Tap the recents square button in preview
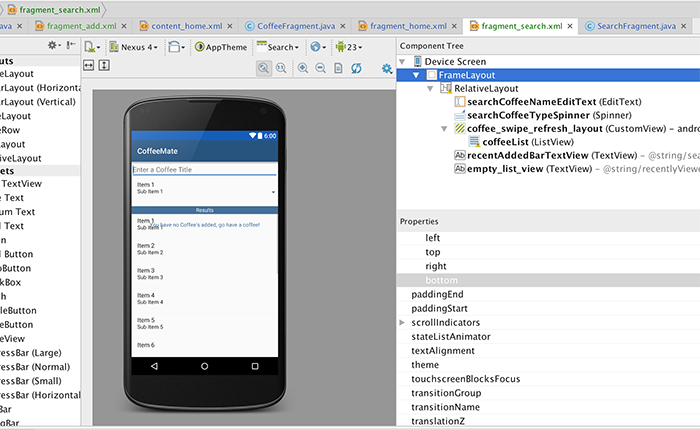The image size is (700, 430). point(255,366)
